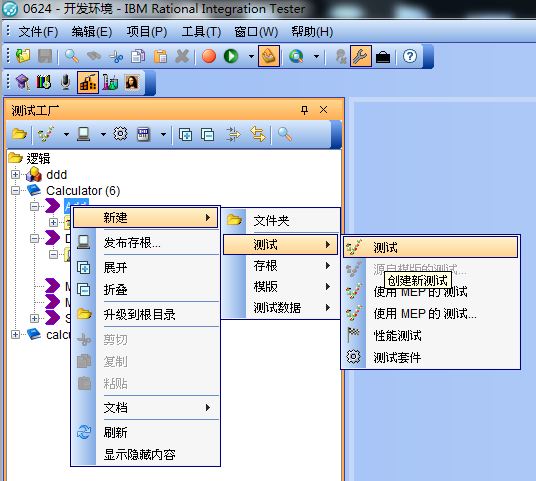
Task: Click the copy pages icon in main toolbar
Action: [x=138, y=56]
